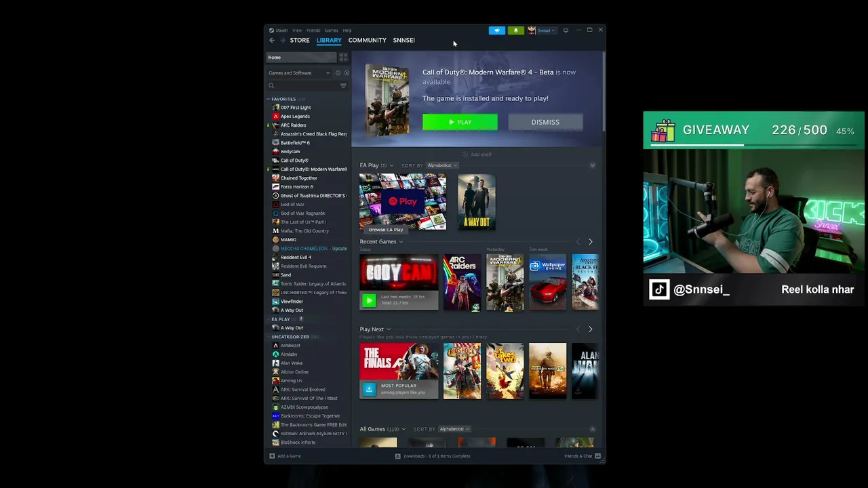
Task: Show next Recent Games with right arrow
Action: pyautogui.click(x=590, y=242)
